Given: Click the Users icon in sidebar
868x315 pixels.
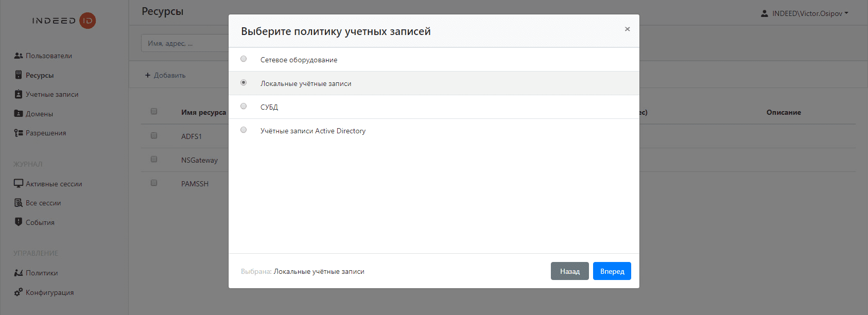Looking at the screenshot, I should pos(19,56).
